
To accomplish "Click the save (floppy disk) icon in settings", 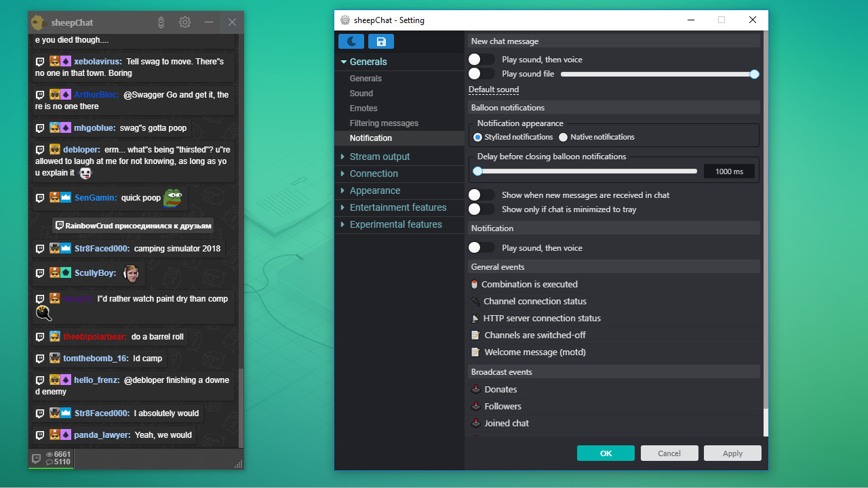I will click(380, 41).
